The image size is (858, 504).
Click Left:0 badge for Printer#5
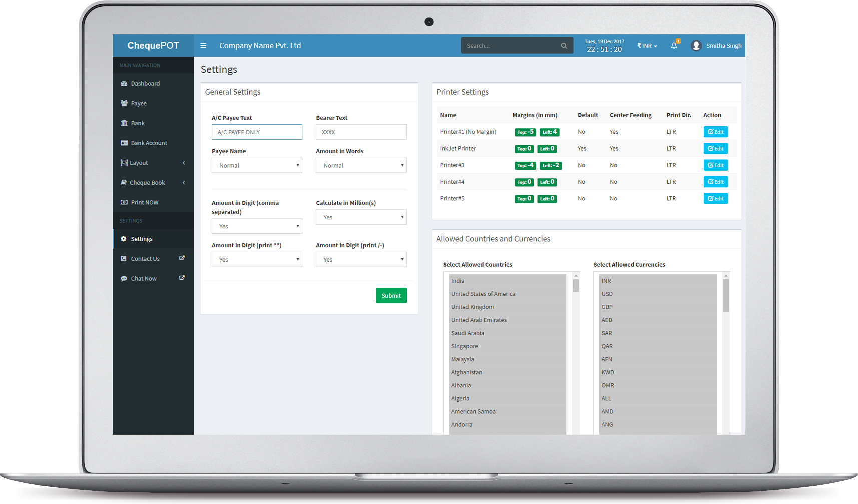point(547,199)
